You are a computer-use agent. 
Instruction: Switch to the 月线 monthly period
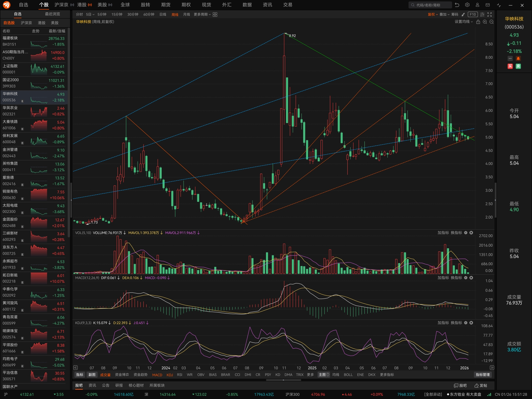(x=187, y=15)
